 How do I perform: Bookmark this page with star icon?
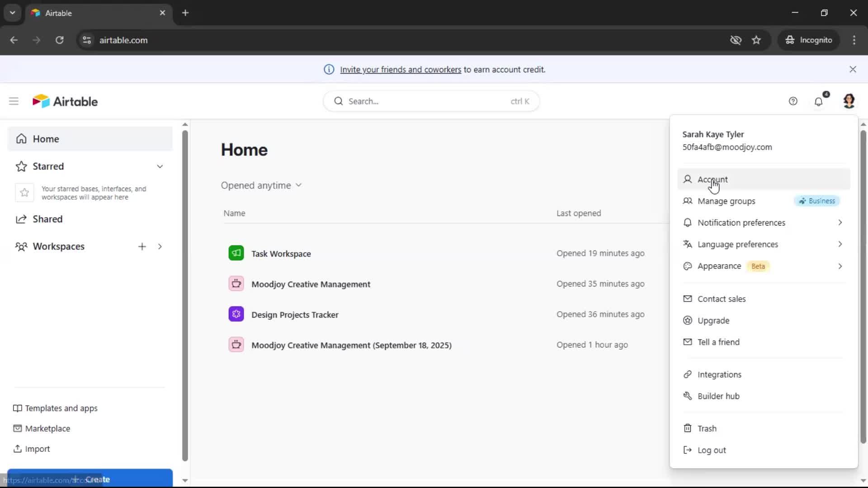756,40
